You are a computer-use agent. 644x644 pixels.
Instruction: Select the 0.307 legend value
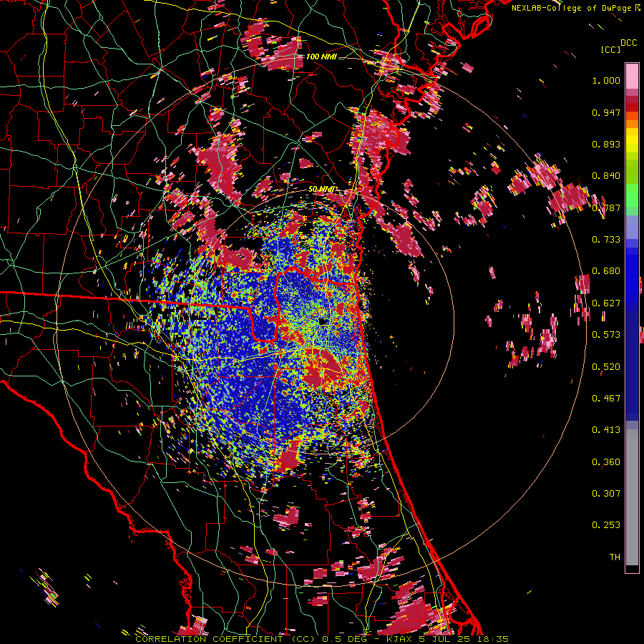point(606,494)
